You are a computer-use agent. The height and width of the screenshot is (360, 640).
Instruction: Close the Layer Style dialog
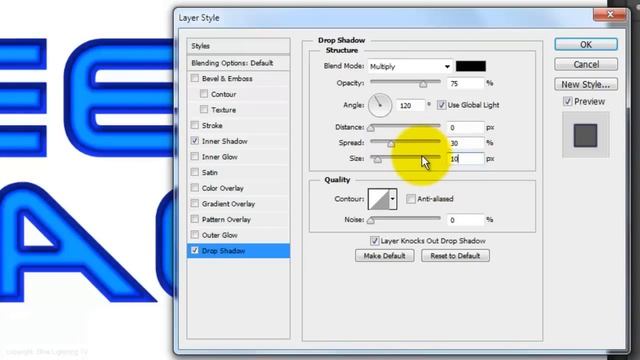(x=610, y=15)
